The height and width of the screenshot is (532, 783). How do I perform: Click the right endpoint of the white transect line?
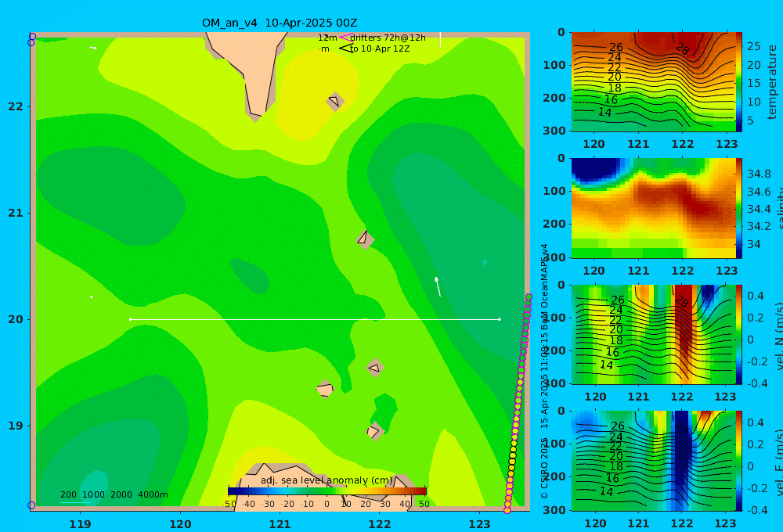pyautogui.click(x=500, y=319)
